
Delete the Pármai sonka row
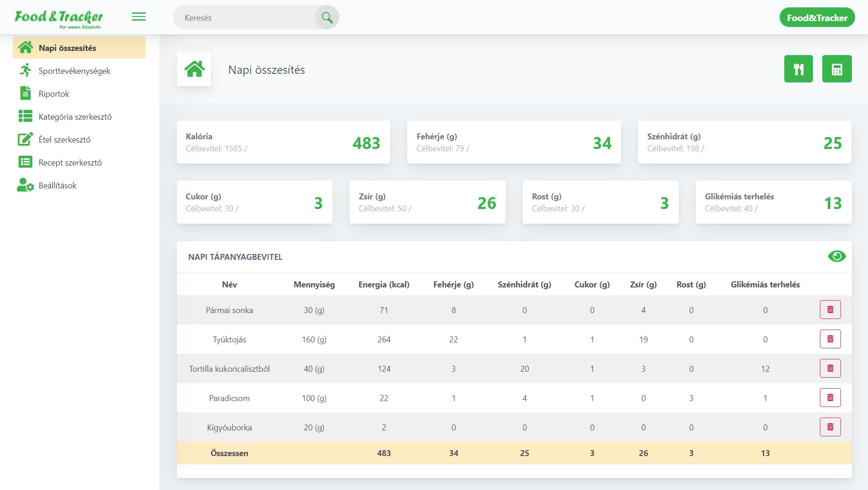click(830, 310)
